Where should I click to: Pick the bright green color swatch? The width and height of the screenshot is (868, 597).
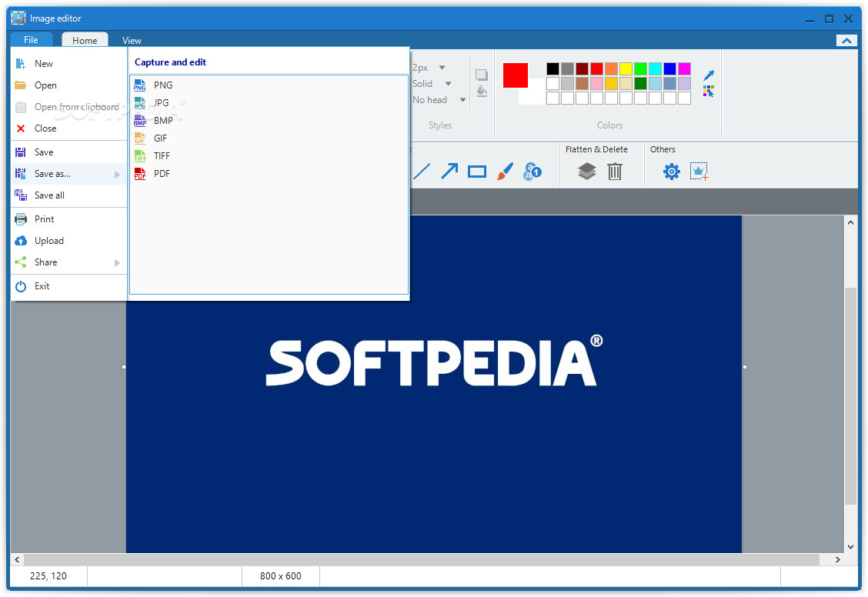[640, 68]
